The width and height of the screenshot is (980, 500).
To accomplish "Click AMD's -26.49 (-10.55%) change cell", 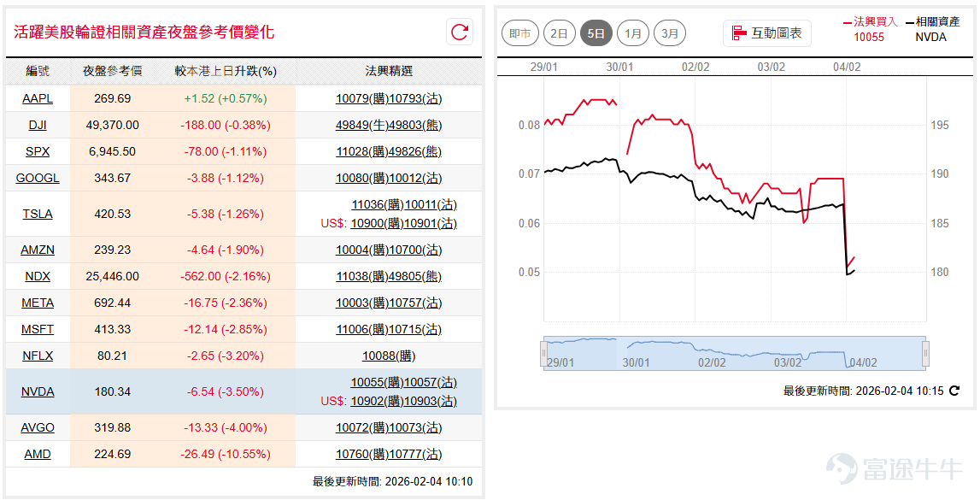I will 226,455.
